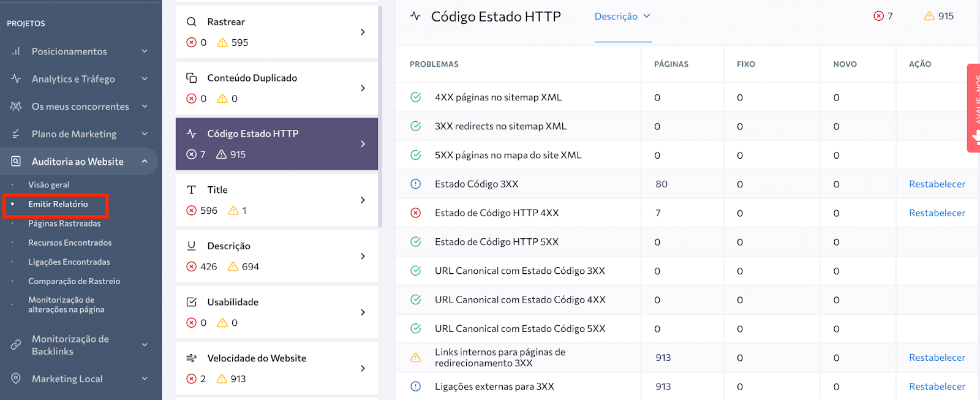
Task: Click the warning icon for Links internos para páginas
Action: click(415, 358)
